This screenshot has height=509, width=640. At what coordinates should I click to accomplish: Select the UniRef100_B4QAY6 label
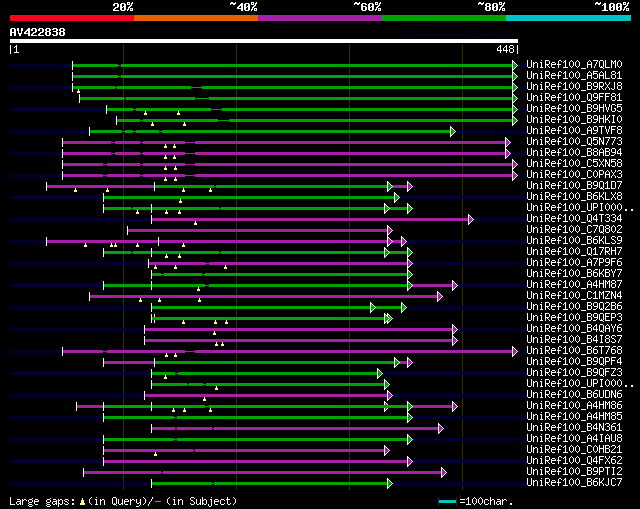pyautogui.click(x=574, y=329)
